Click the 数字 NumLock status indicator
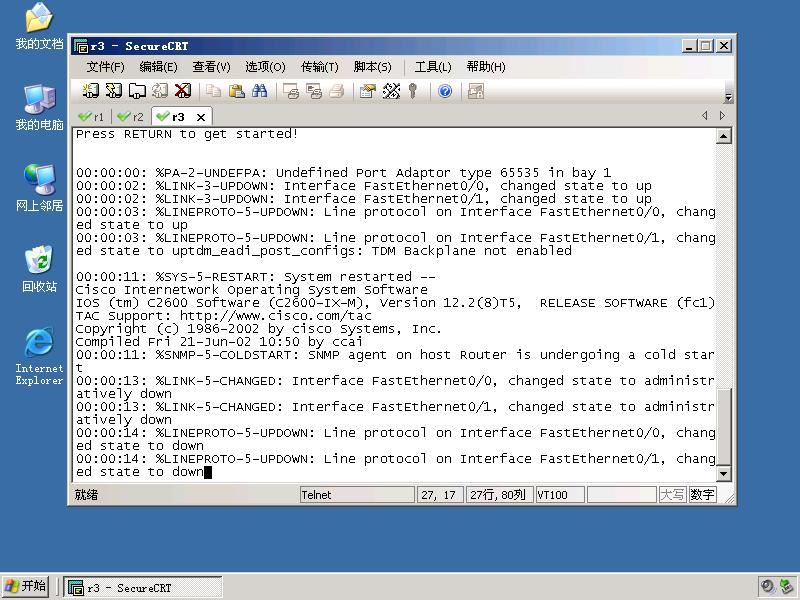 tap(702, 494)
